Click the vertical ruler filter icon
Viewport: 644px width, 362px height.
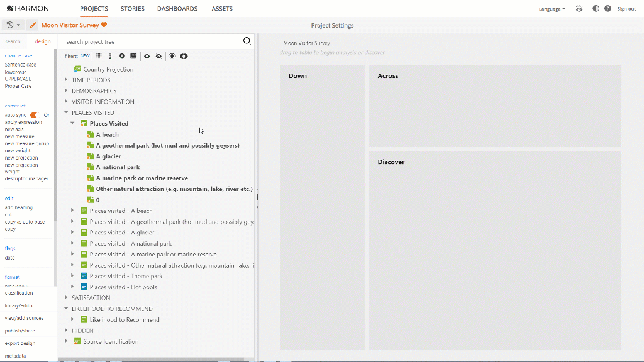(x=110, y=56)
